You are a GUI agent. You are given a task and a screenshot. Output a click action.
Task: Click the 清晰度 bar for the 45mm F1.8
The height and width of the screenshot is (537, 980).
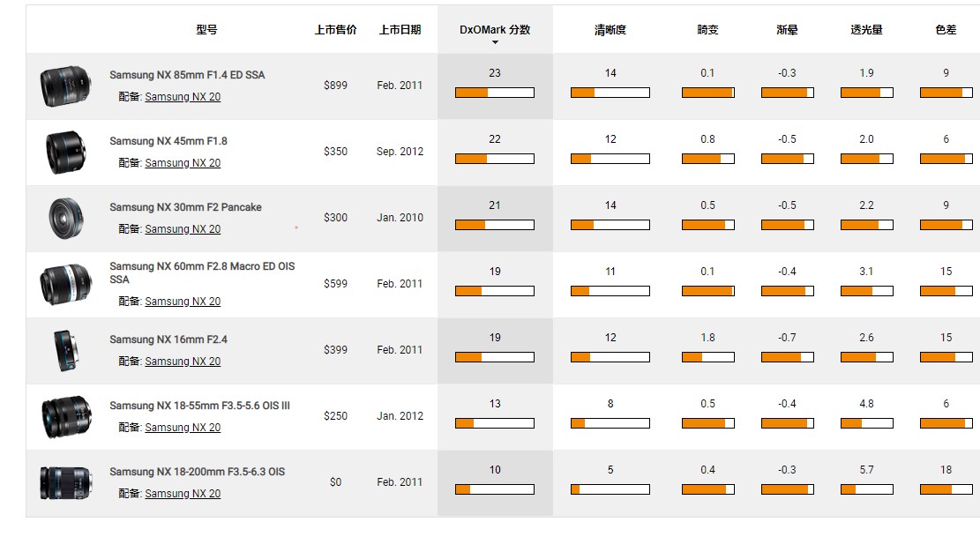[610, 159]
